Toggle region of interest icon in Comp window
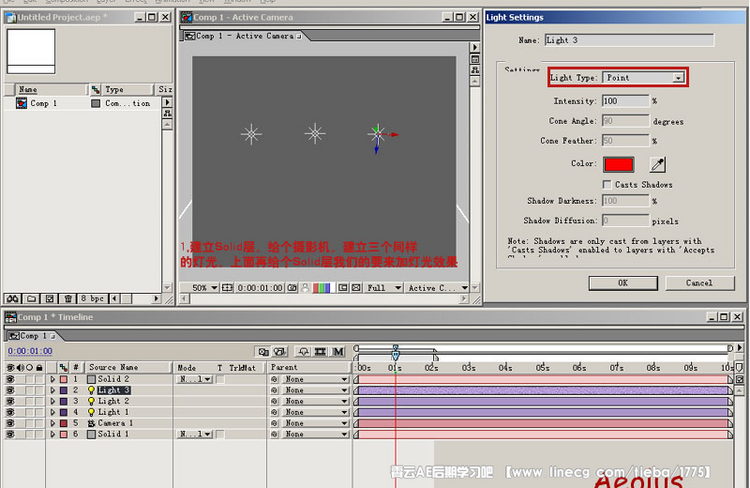This screenshot has height=488, width=750. pos(343,288)
